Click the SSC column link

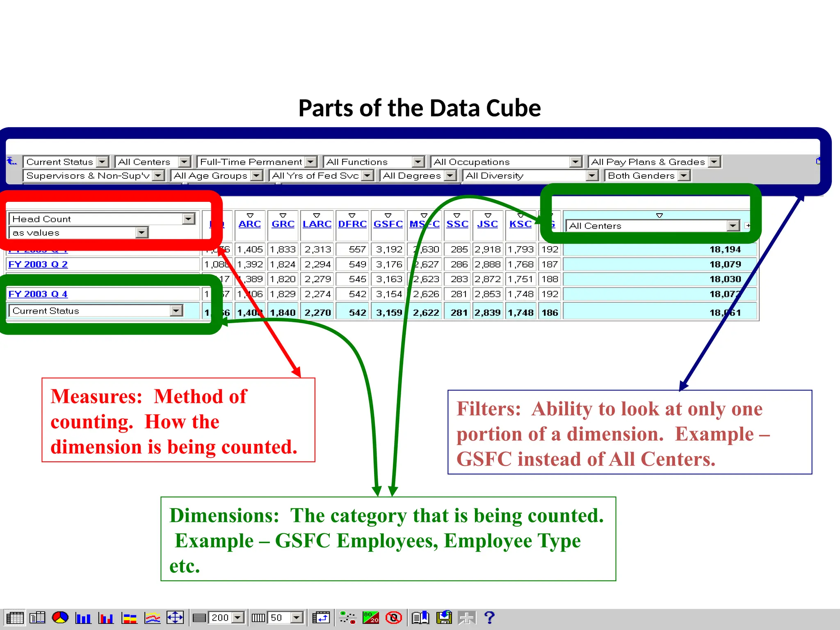(457, 224)
